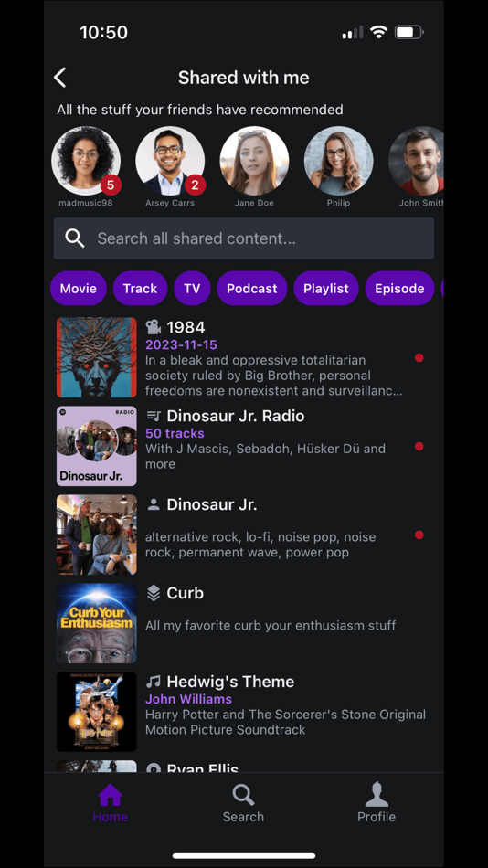Tap the magnifier icon in search bar
Image resolution: width=488 pixels, height=868 pixels.
pyautogui.click(x=75, y=238)
